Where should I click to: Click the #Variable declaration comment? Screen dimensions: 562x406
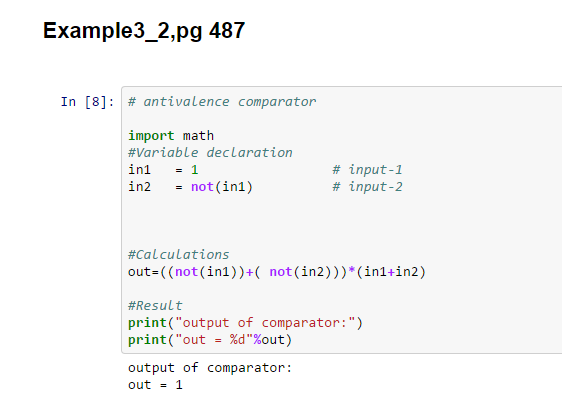[210, 153]
